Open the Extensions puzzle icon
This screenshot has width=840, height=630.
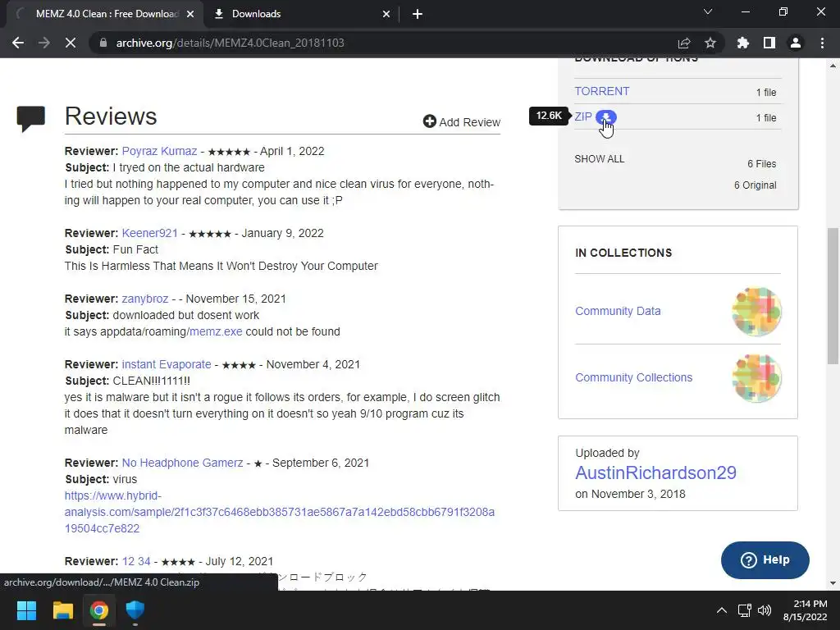(742, 43)
